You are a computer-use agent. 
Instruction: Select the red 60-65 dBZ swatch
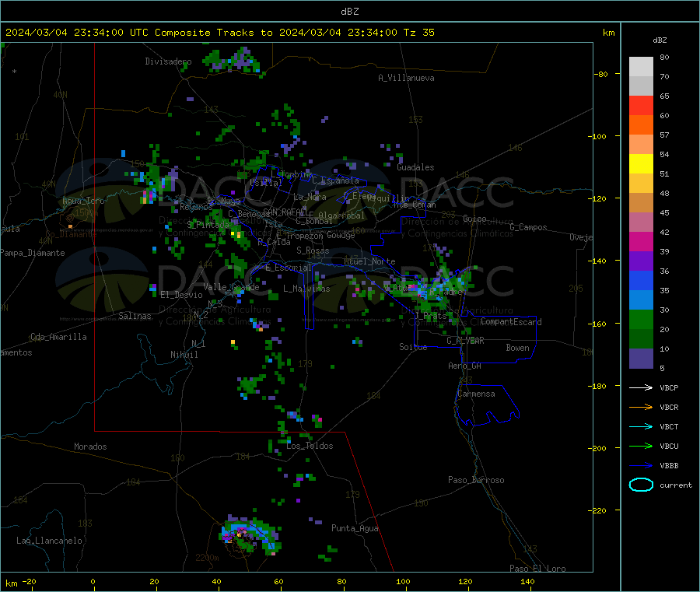point(641,106)
